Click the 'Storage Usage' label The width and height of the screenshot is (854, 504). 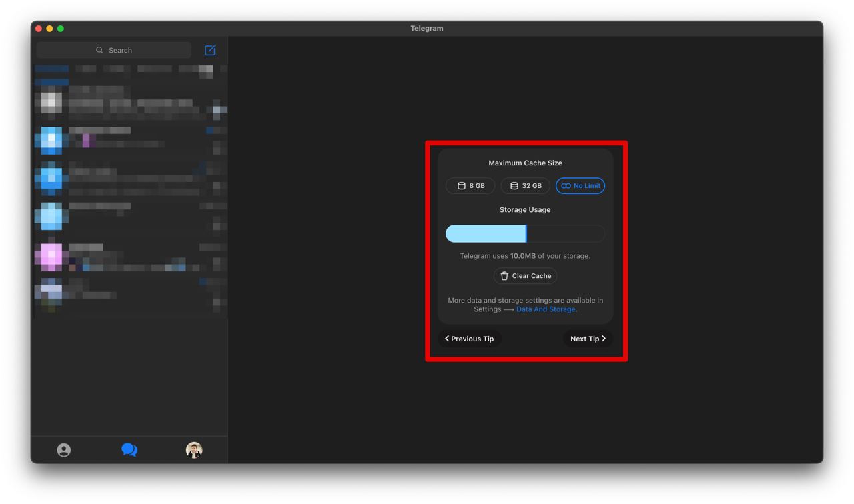click(x=526, y=209)
